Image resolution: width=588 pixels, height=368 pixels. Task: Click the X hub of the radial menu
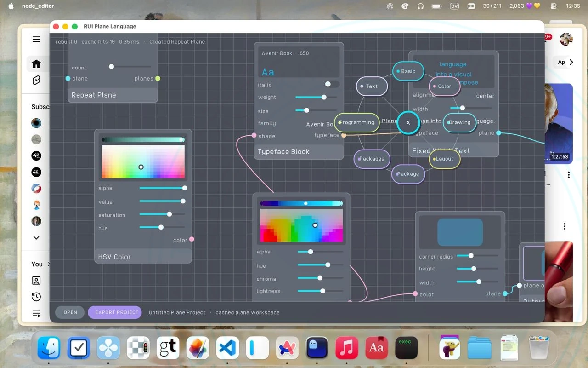pos(408,123)
